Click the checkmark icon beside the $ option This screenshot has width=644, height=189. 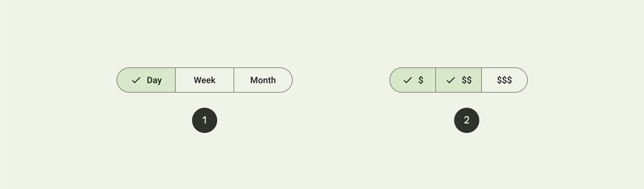tap(408, 80)
